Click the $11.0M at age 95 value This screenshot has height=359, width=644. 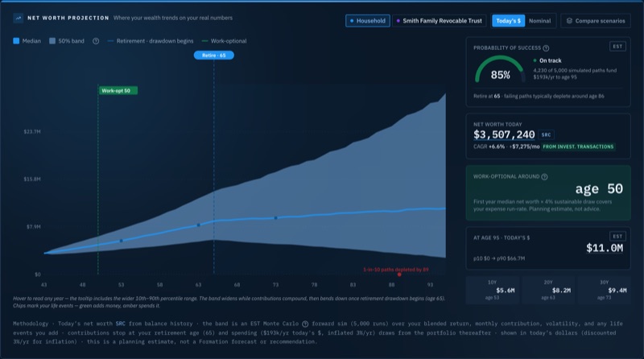[x=605, y=248]
